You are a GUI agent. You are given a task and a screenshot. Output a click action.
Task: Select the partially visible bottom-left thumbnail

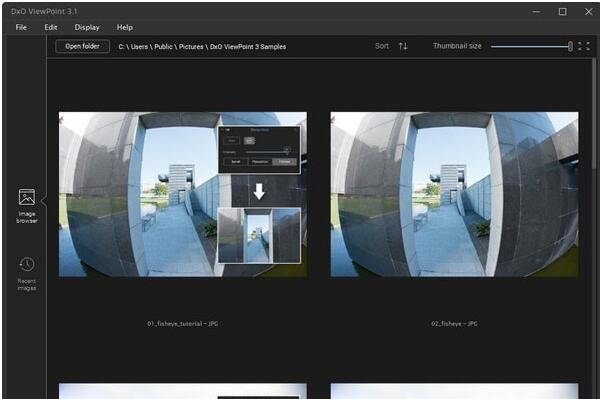[183, 391]
